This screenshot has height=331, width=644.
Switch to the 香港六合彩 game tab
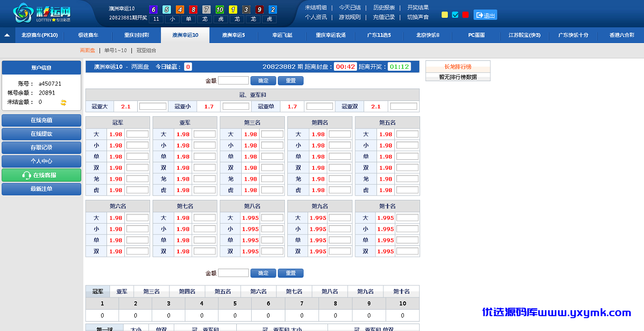pyautogui.click(x=622, y=35)
